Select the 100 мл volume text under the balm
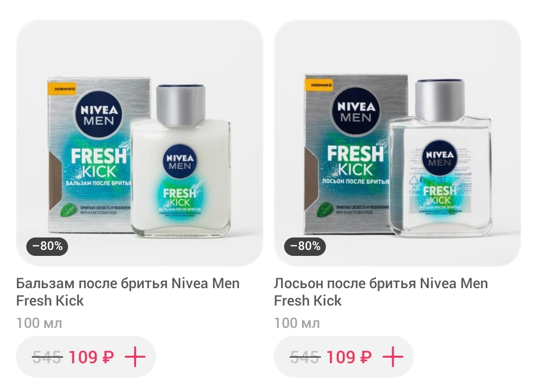 tap(39, 323)
